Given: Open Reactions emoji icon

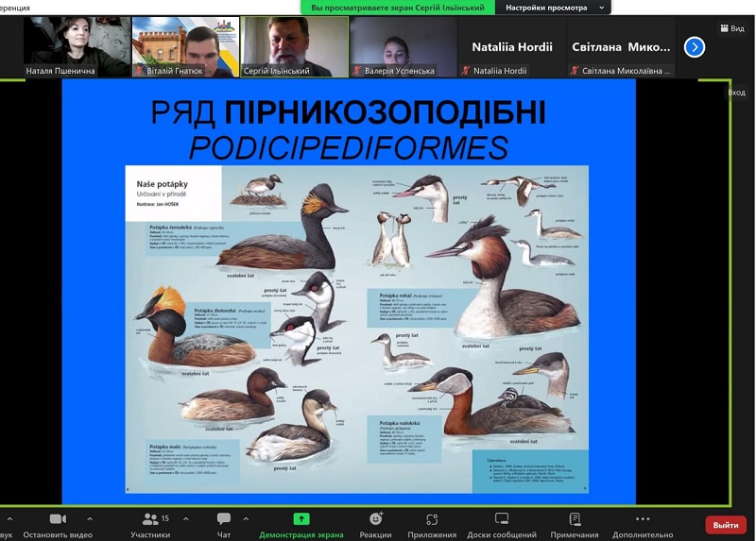Looking at the screenshot, I should coord(375,519).
